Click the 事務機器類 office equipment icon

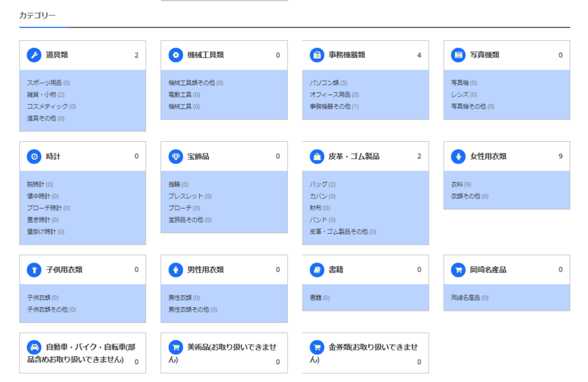point(317,55)
